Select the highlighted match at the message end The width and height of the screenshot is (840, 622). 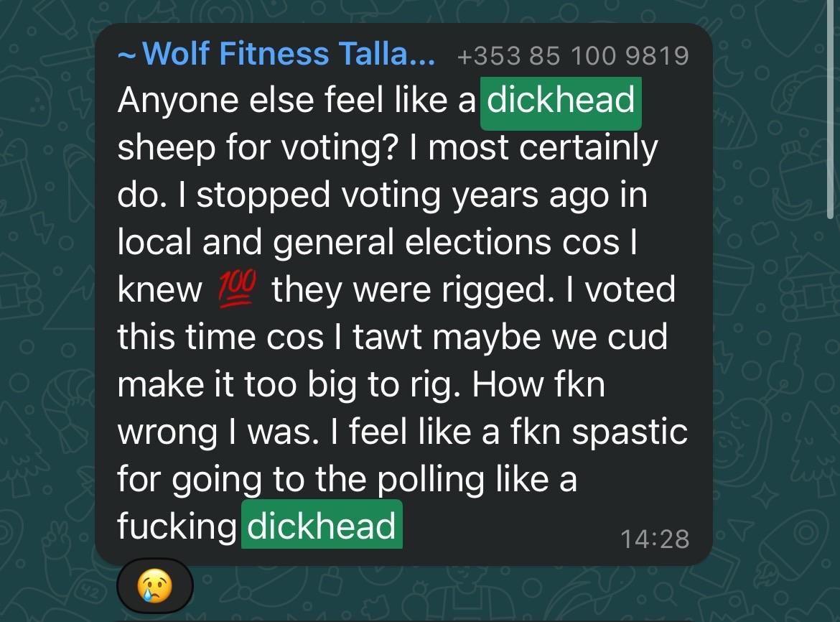coord(322,524)
